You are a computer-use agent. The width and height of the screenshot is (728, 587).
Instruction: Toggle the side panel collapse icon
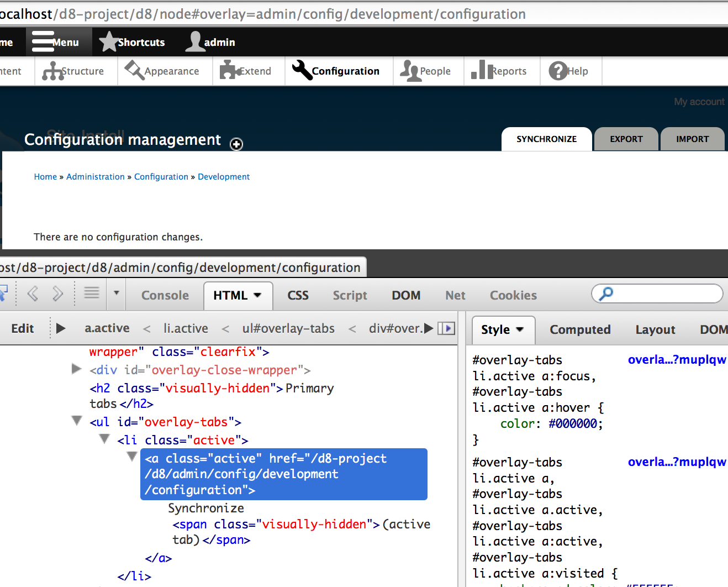pyautogui.click(x=446, y=328)
